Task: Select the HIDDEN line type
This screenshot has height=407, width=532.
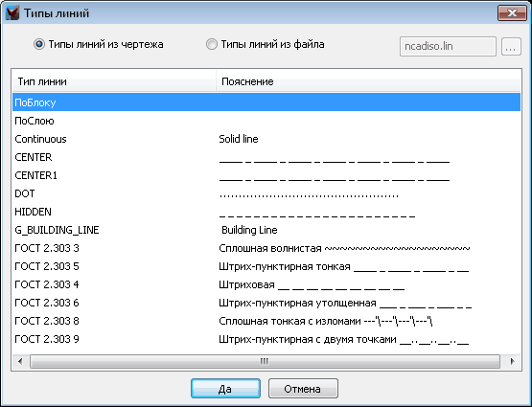Action: 266,212
